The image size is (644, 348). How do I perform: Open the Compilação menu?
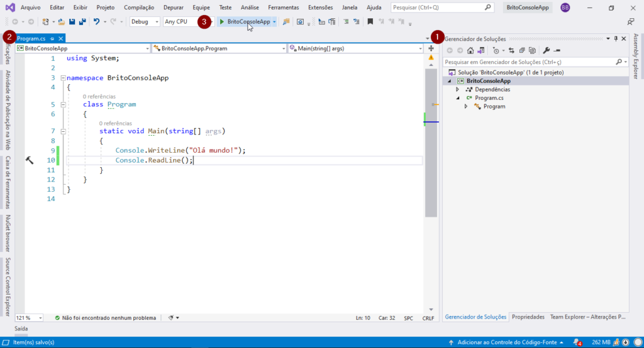coord(139,8)
